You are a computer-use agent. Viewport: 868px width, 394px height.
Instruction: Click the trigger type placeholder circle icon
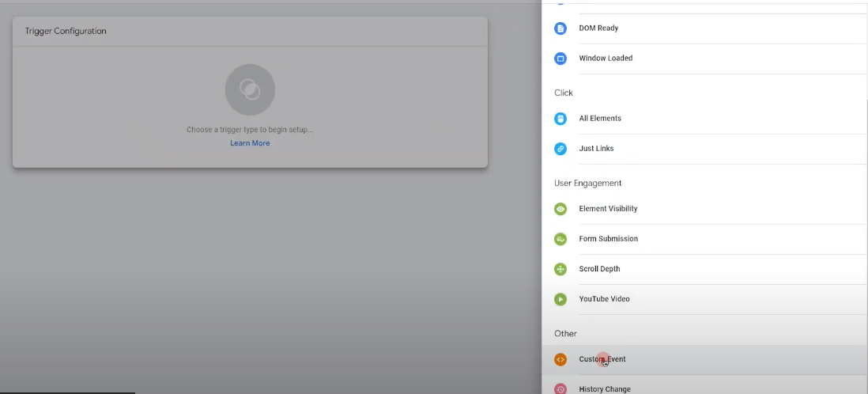click(x=250, y=89)
